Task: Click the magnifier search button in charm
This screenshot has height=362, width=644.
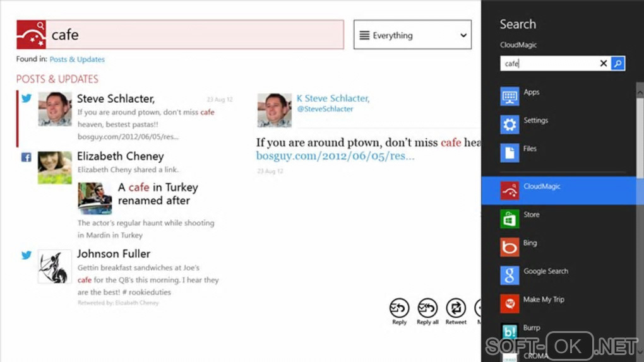Action: click(x=617, y=64)
